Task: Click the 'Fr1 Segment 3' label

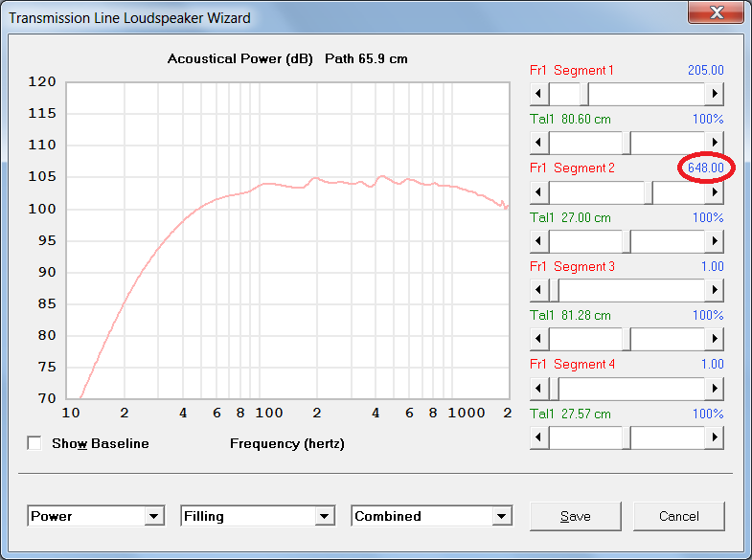Action: (x=572, y=267)
